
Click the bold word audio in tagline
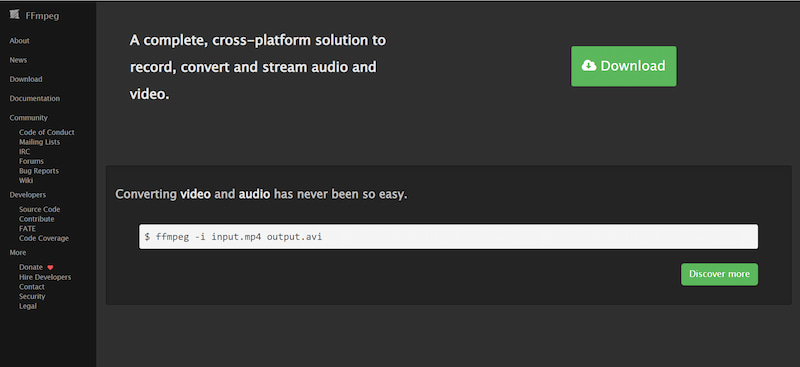point(254,194)
